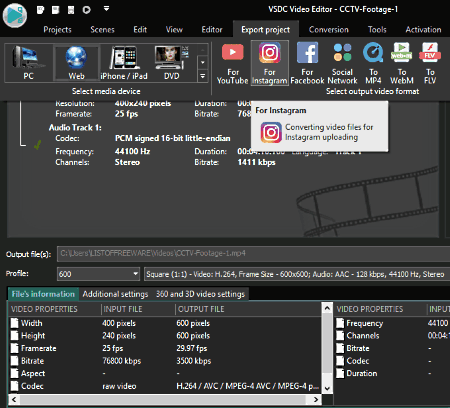Switch to the File's information tab

tap(43, 294)
